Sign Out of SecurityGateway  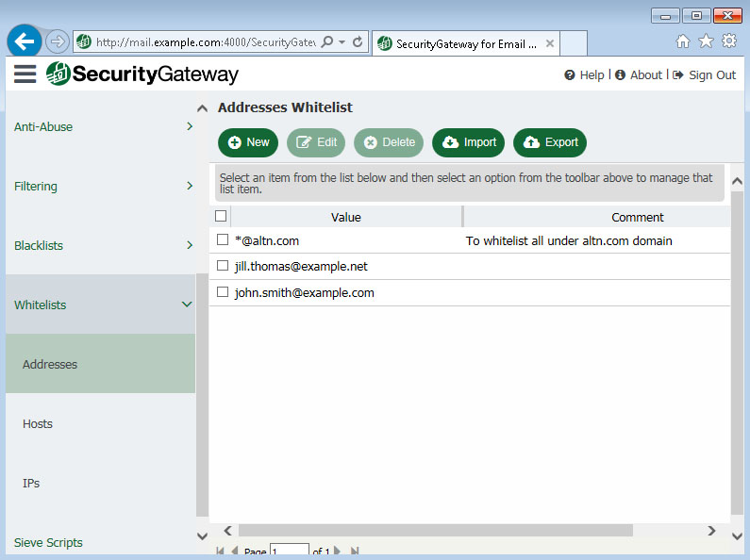704,75
